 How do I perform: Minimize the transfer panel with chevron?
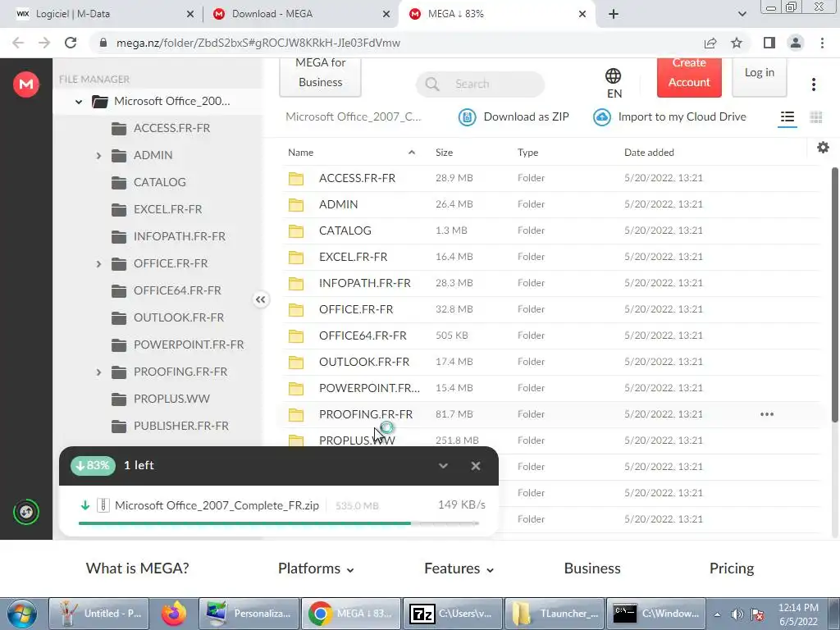[443, 466]
